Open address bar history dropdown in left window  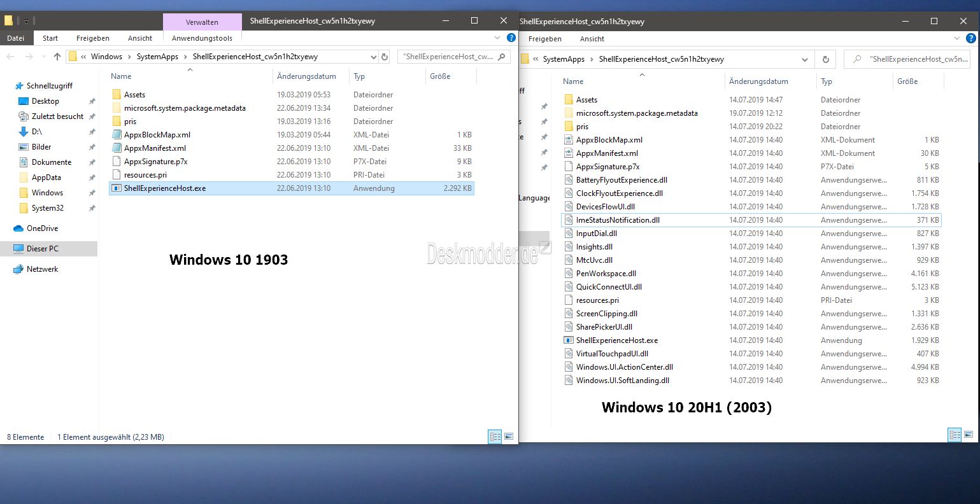pyautogui.click(x=373, y=57)
